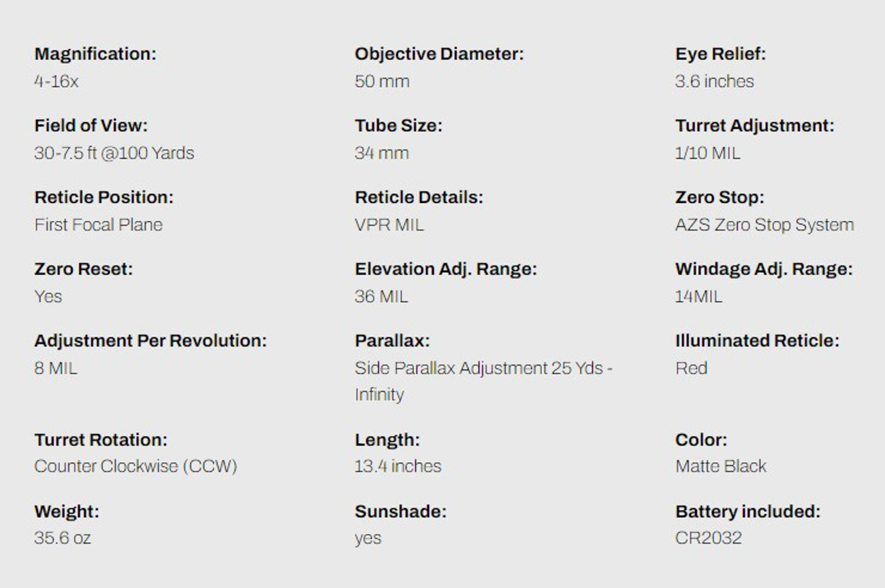Click the Magnification label
Viewport: 885px width, 588px height.
(x=95, y=54)
